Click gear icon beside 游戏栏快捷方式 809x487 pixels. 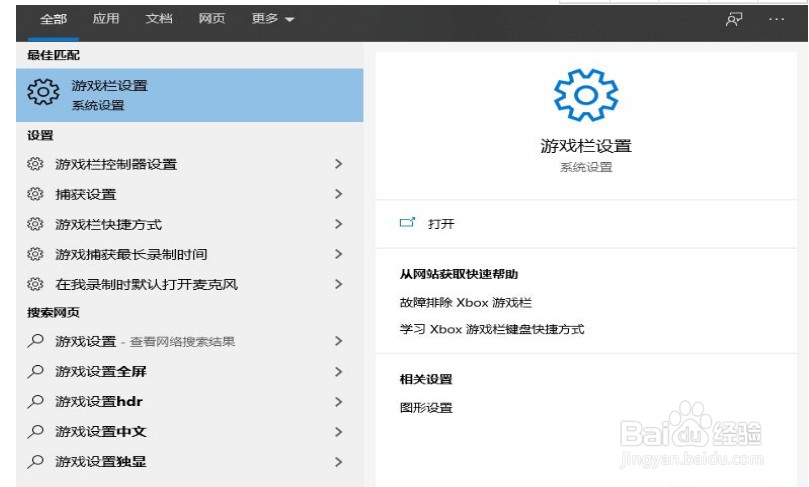click(x=35, y=224)
